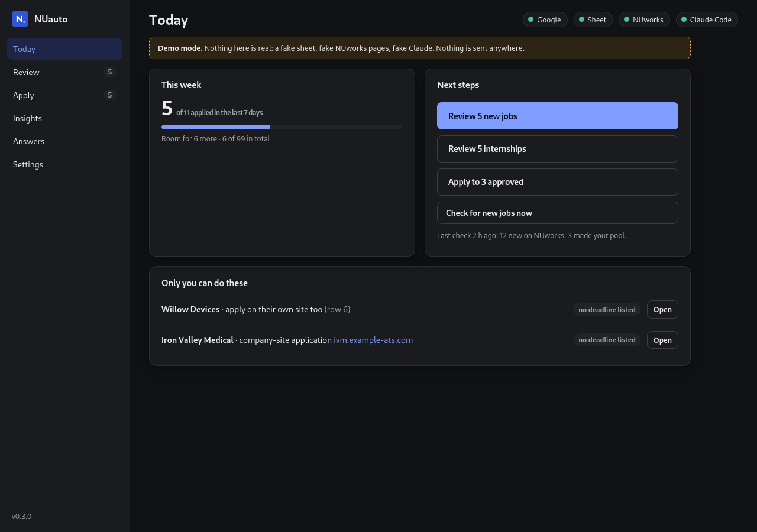The height and width of the screenshot is (532, 757).
Task: Click the Demo mode notice text
Action: click(341, 48)
